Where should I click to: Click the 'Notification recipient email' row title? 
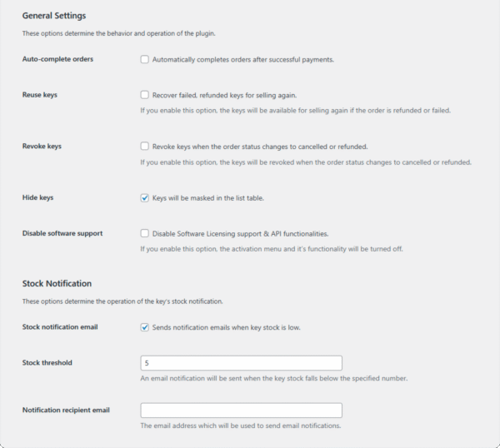tap(66, 411)
